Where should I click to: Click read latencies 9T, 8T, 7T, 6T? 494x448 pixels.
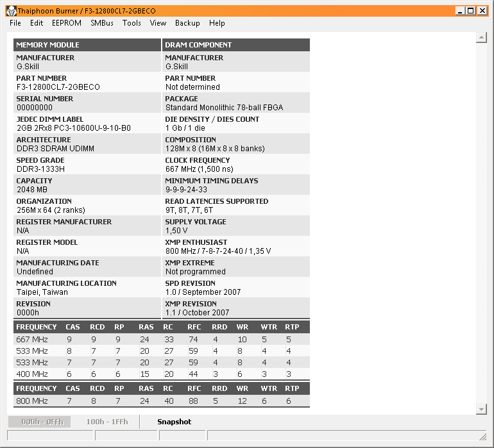189,210
